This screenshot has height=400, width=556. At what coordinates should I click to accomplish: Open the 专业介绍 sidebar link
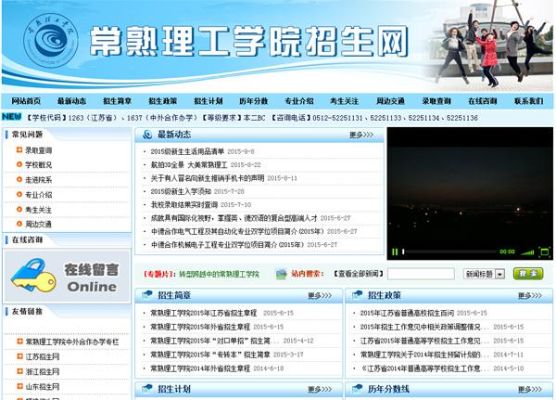38,195
